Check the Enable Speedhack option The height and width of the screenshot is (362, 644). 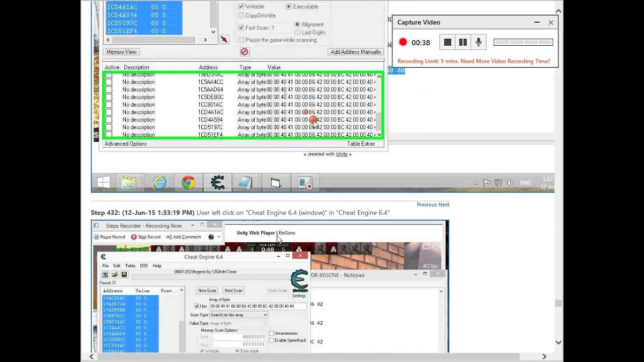pyautogui.click(x=272, y=340)
